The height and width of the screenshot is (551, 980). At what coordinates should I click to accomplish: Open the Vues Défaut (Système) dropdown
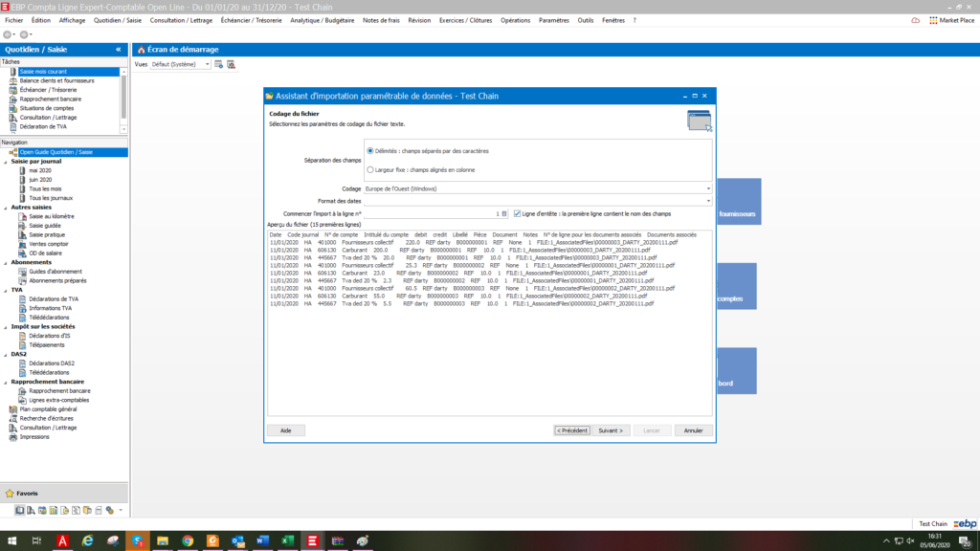point(207,64)
